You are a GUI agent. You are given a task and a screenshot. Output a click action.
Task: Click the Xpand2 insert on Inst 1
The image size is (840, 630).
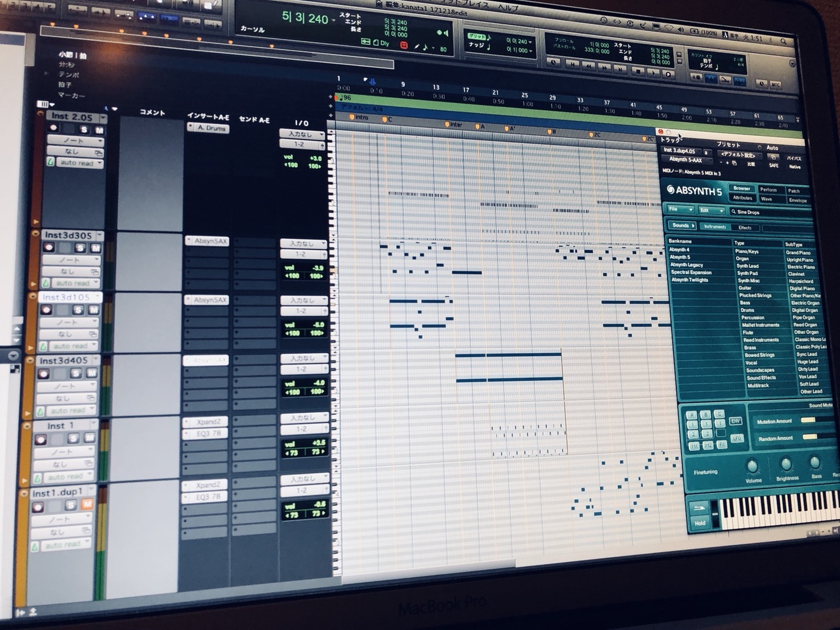coord(206,422)
